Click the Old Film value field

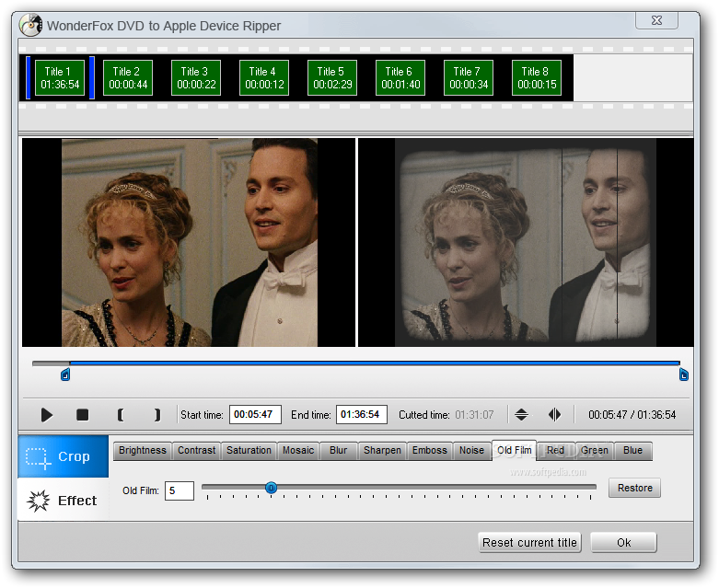pos(180,490)
